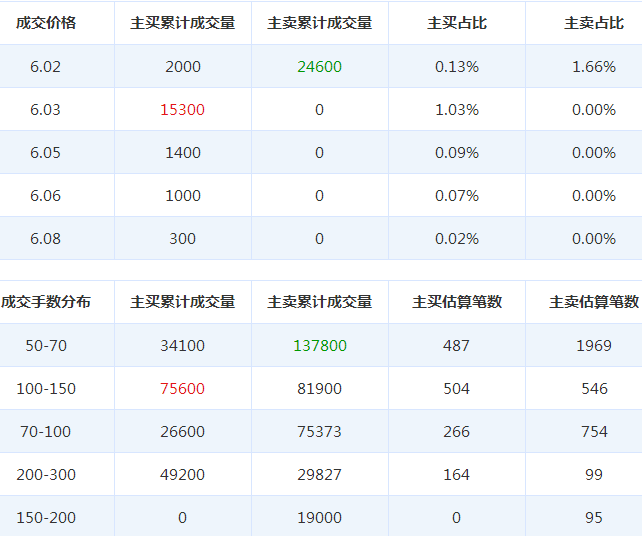Viewport: 642px width, 536px height.
Task: Click the buy volume 1000
Action: pos(183,196)
